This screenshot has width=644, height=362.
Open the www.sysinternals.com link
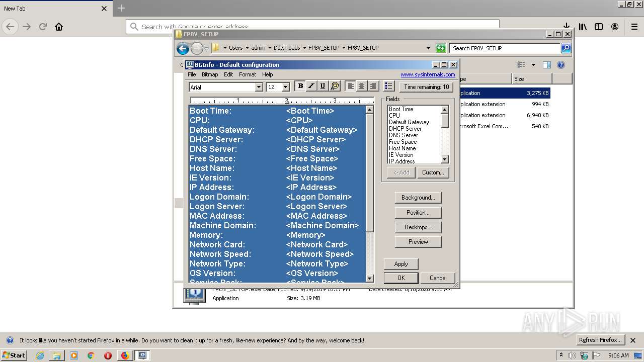pyautogui.click(x=428, y=74)
